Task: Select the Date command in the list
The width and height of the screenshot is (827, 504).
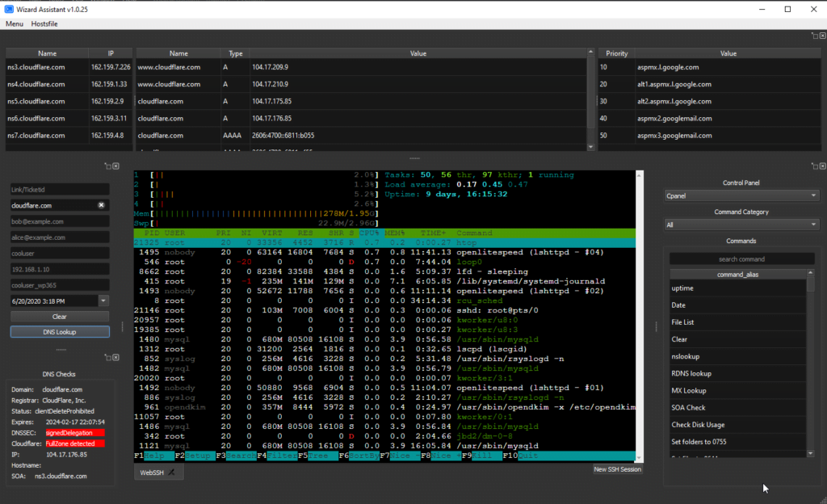Action: point(738,304)
